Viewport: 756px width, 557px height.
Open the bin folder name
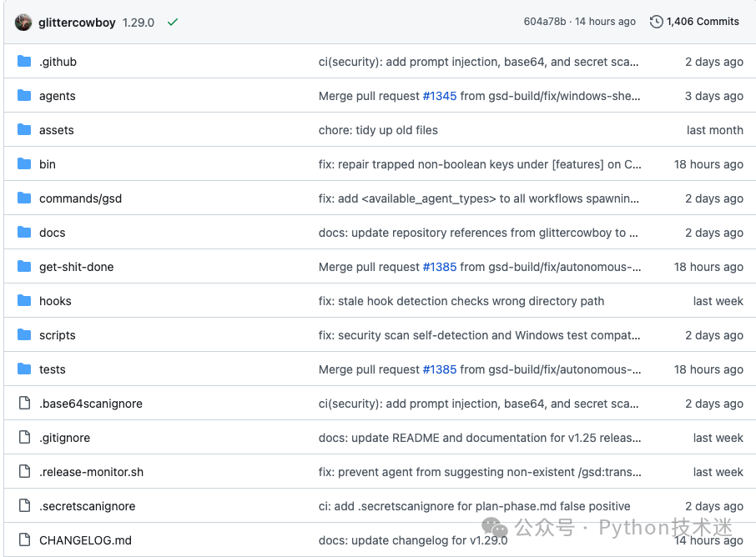click(x=48, y=164)
